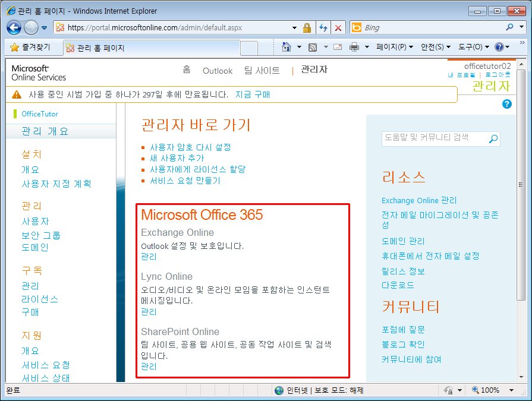This screenshot has width=532, height=401.
Task: Click 관리 under SharePoint Online
Action: [x=149, y=367]
